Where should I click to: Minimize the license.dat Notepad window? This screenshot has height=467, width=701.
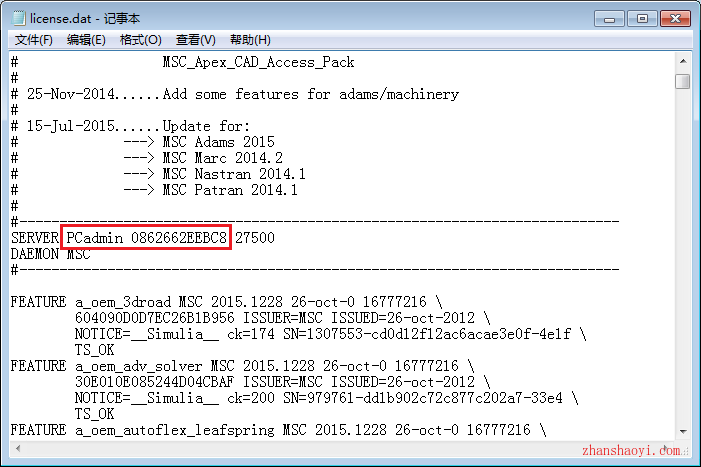tap(609, 19)
